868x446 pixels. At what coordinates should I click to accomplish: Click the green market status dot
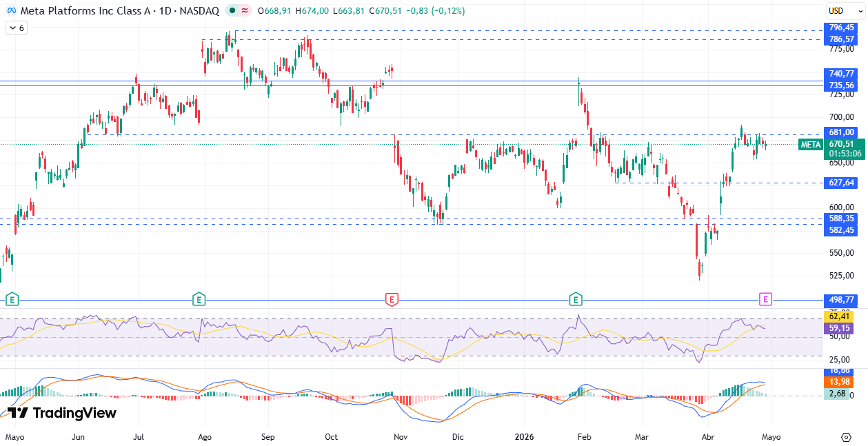tap(233, 11)
